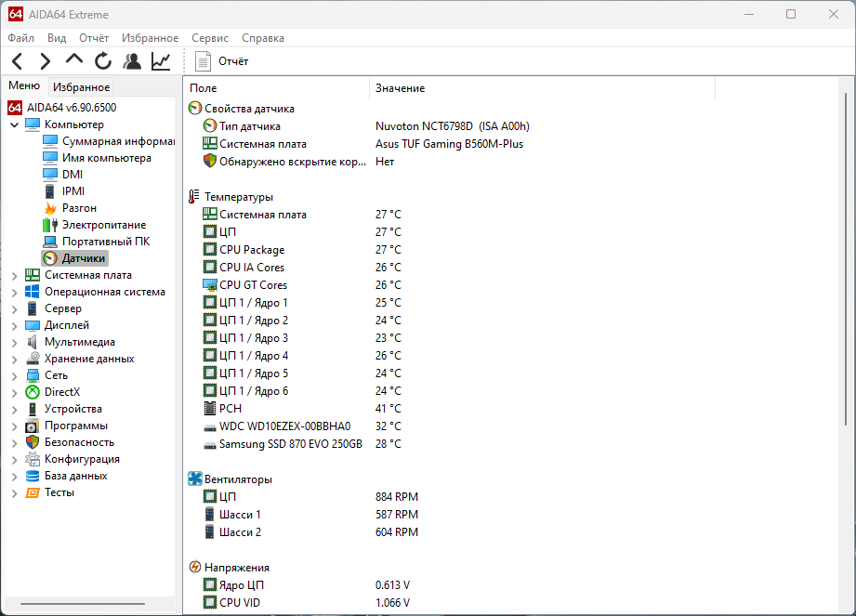
Task: Go back with the left arrow toolbar icon
Action: coord(17,61)
